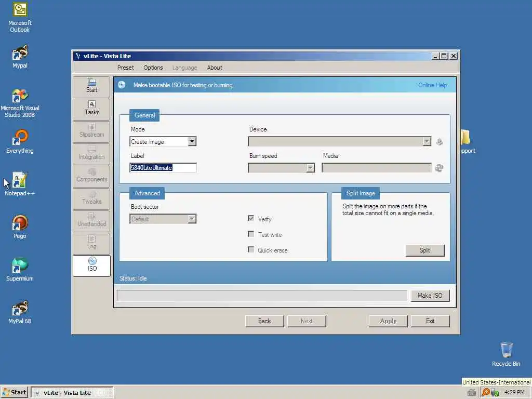
Task: Click the 4:29 PM taskbar clock
Action: click(x=514, y=392)
